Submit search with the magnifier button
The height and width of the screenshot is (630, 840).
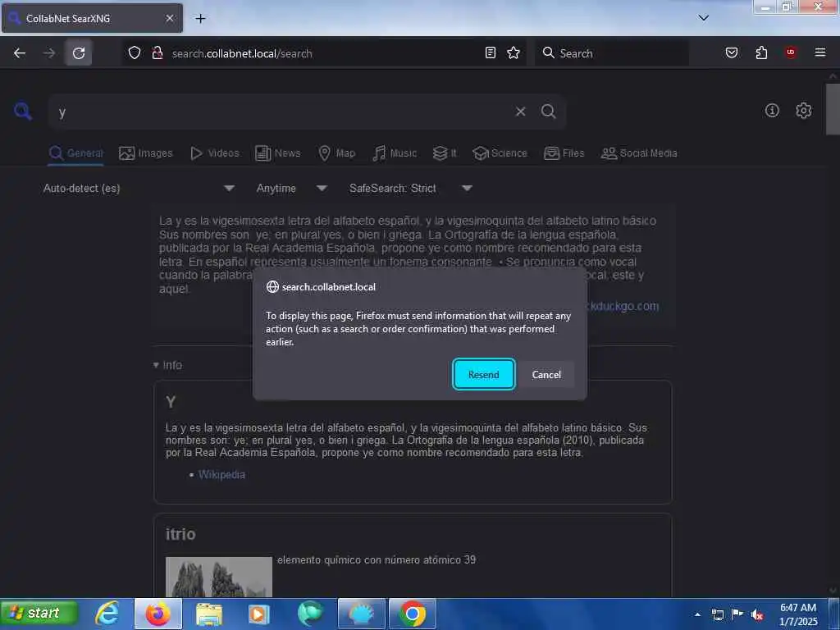point(548,112)
